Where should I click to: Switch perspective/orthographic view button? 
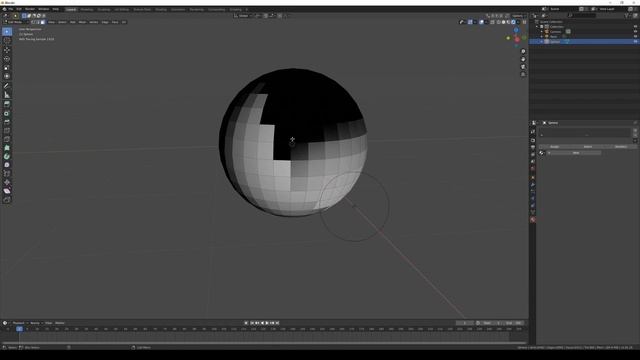pos(523,74)
